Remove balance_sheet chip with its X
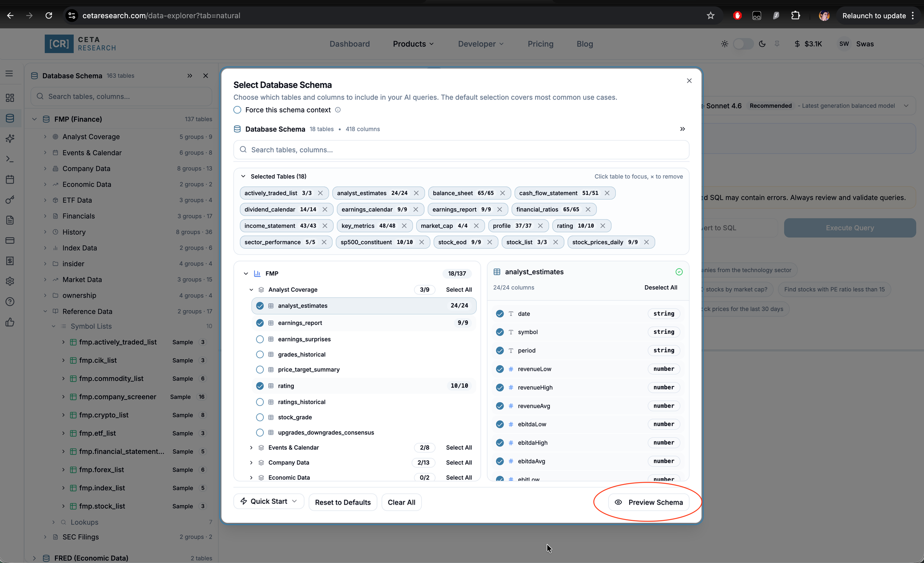This screenshot has height=563, width=924. [x=502, y=193]
